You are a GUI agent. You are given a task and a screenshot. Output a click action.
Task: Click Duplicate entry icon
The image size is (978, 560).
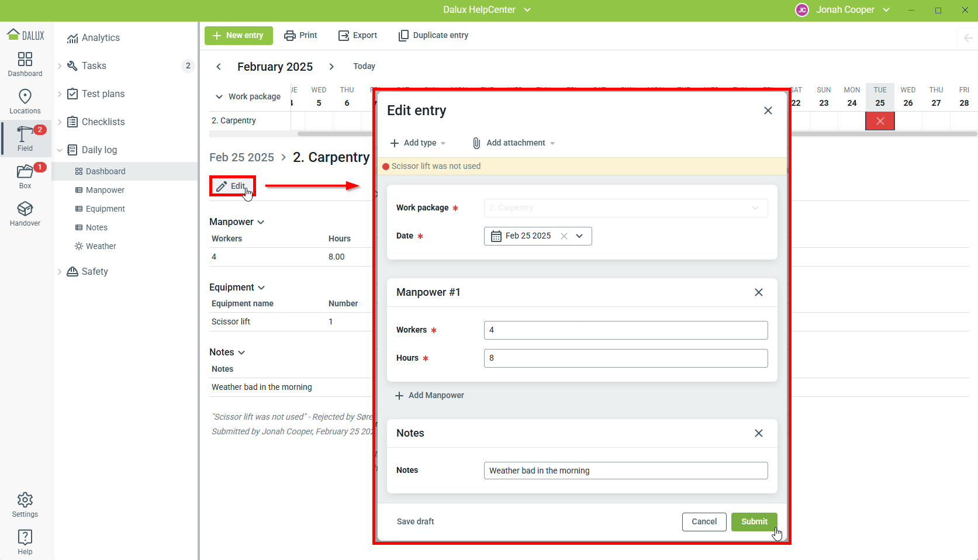[x=403, y=36]
